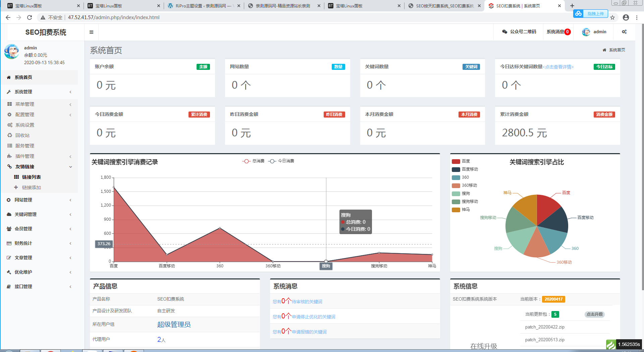Open 公众号二维码 in the top bar

point(519,32)
